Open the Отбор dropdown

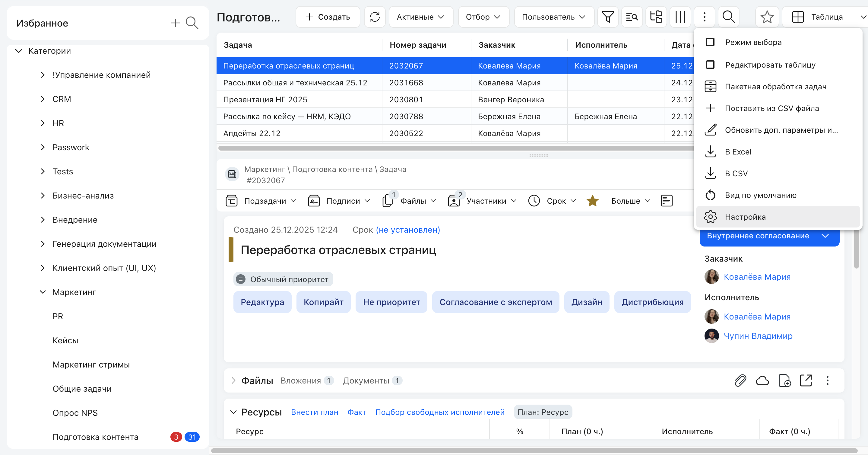(483, 17)
